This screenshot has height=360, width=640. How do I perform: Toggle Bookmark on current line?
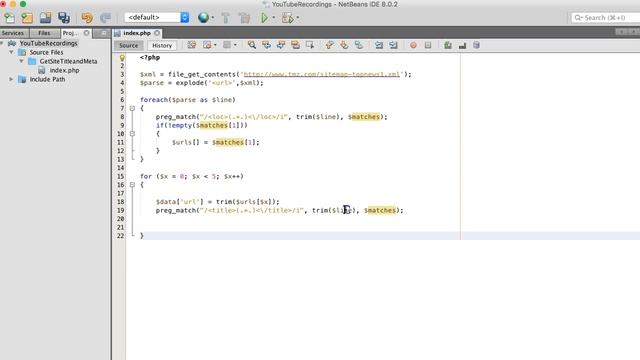tap(359, 45)
